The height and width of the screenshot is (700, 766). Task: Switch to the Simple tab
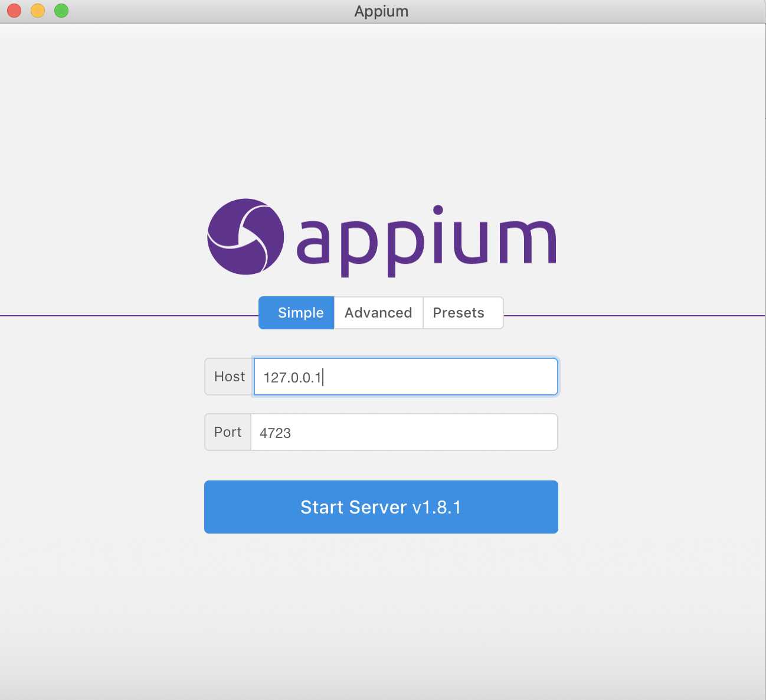[296, 313]
